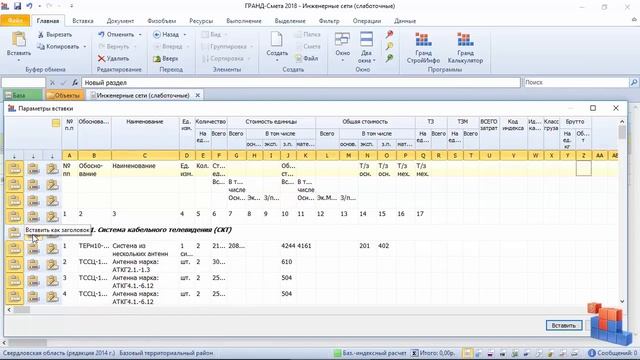Click down arrow above the third insert-mode column
Viewport: 640px width, 360px height.
coord(52,156)
